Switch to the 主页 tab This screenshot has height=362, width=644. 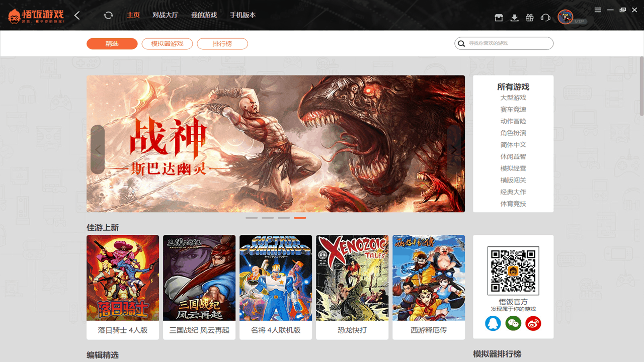click(133, 15)
